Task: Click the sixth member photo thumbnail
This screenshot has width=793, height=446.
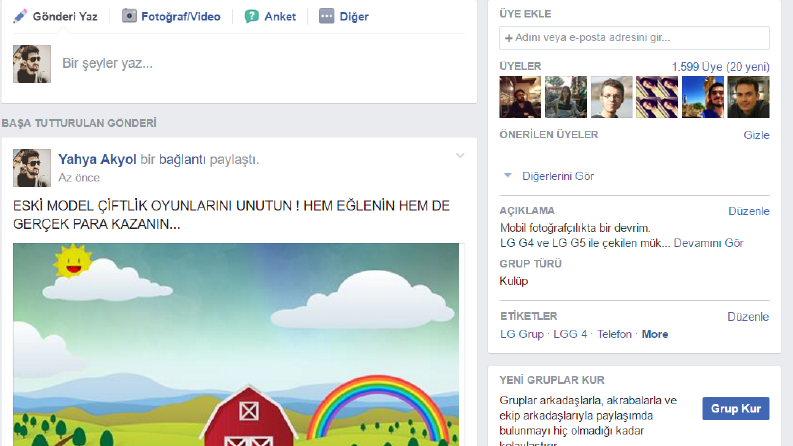Action: [x=748, y=97]
